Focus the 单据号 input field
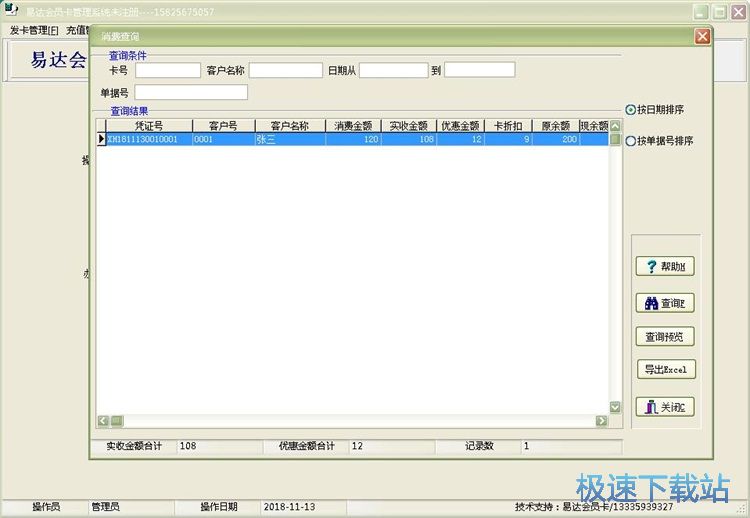This screenshot has width=750, height=518. pyautogui.click(x=191, y=92)
